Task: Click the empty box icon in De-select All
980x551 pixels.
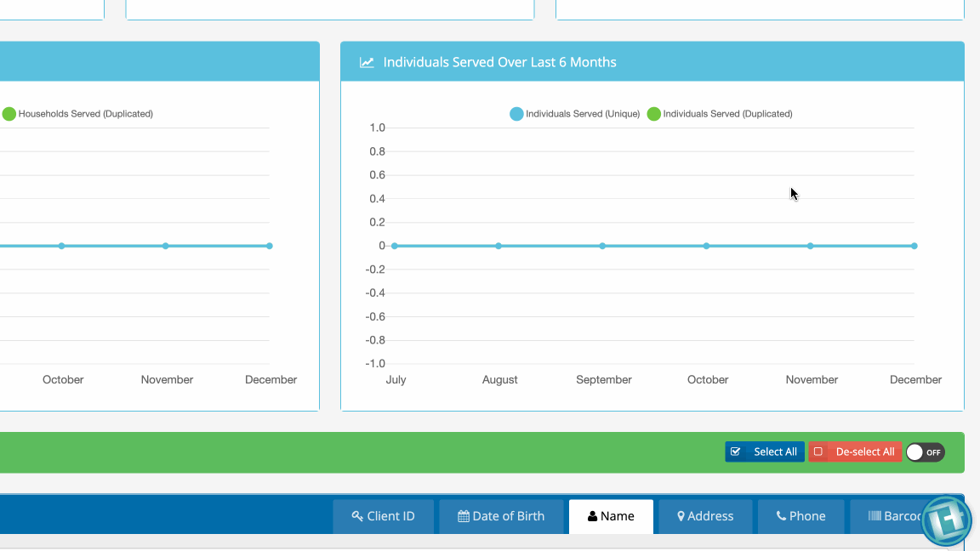Action: tap(818, 452)
